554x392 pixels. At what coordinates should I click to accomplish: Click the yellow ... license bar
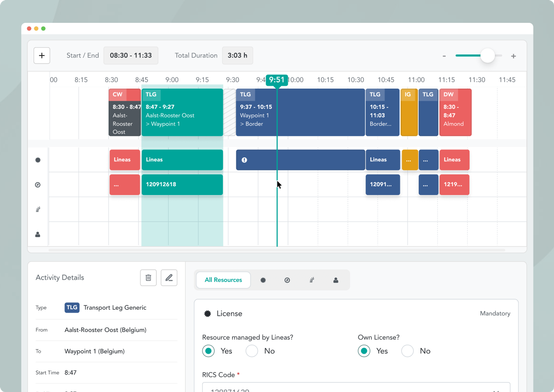410,160
